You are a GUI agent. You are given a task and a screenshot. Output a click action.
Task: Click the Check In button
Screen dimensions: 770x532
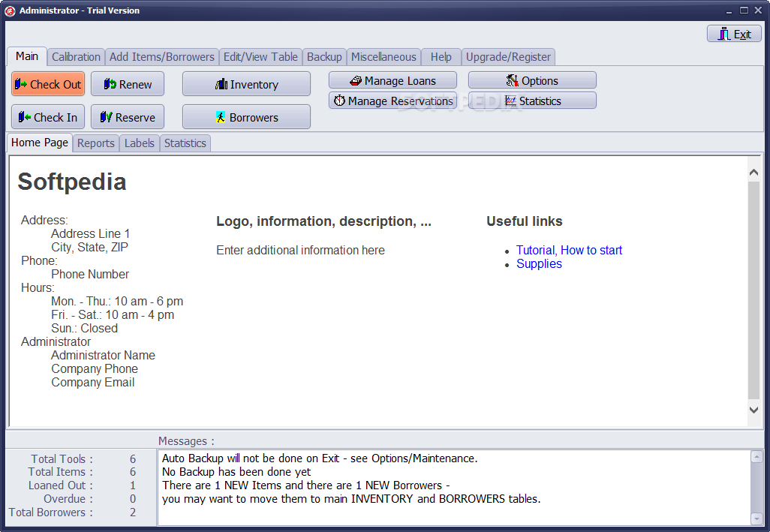point(48,117)
